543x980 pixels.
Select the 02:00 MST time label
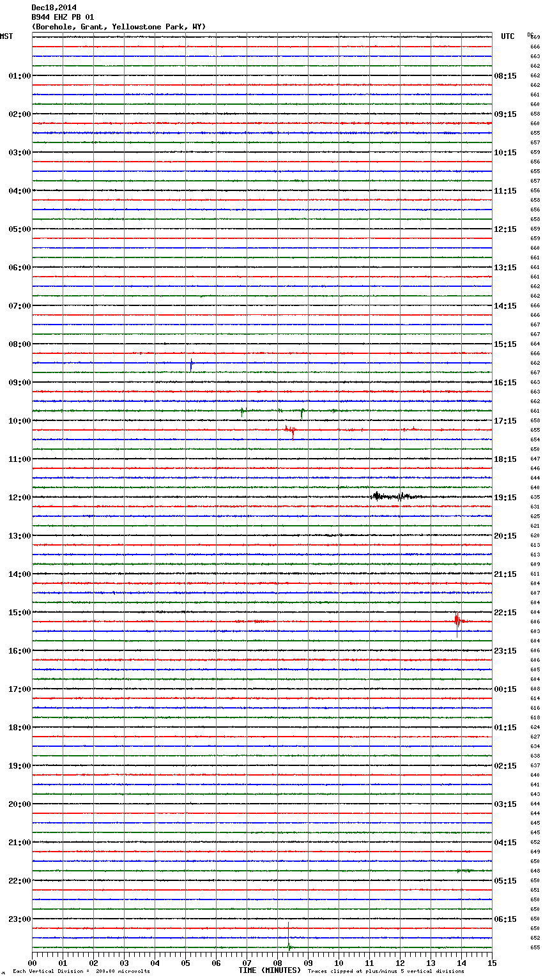pyautogui.click(x=19, y=114)
